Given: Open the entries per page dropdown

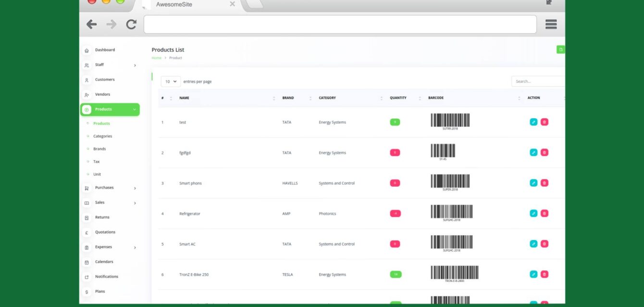Looking at the screenshot, I should tap(171, 81).
